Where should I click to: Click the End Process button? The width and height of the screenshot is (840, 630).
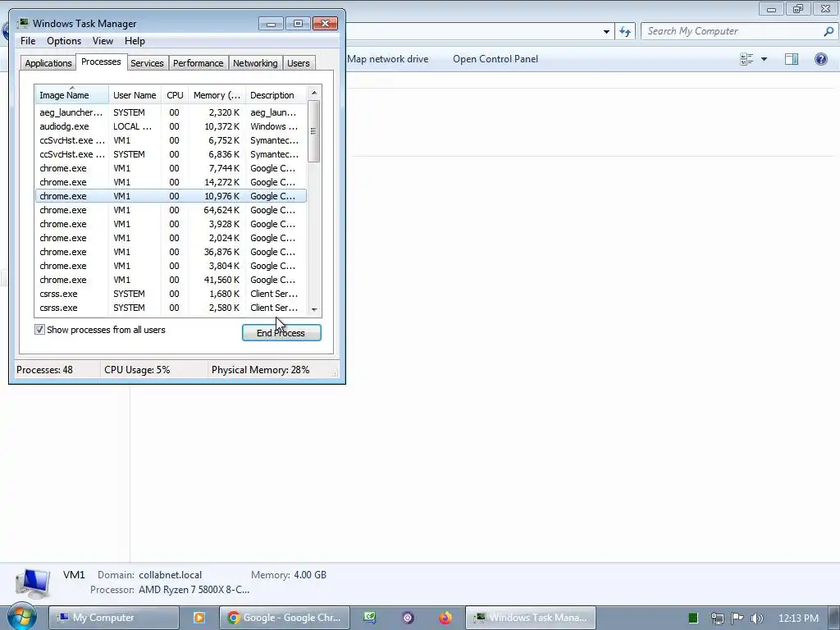[x=281, y=333]
